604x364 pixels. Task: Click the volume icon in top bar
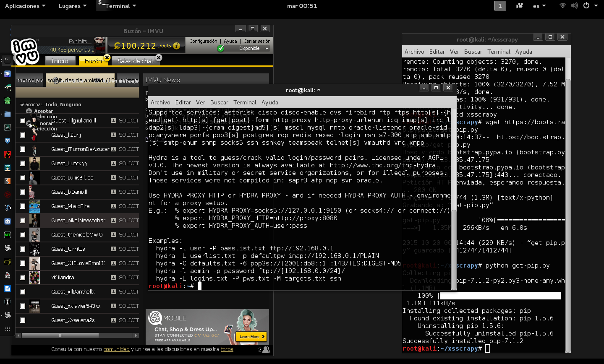[575, 6]
